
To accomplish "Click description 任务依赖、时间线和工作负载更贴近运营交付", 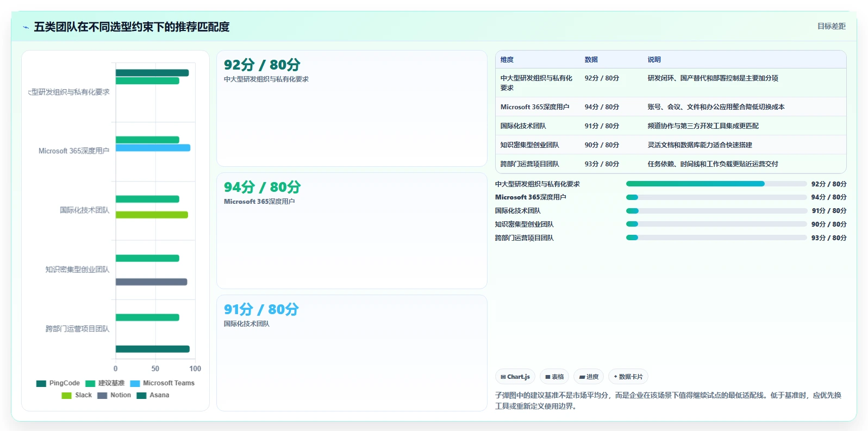I will pos(713,164).
